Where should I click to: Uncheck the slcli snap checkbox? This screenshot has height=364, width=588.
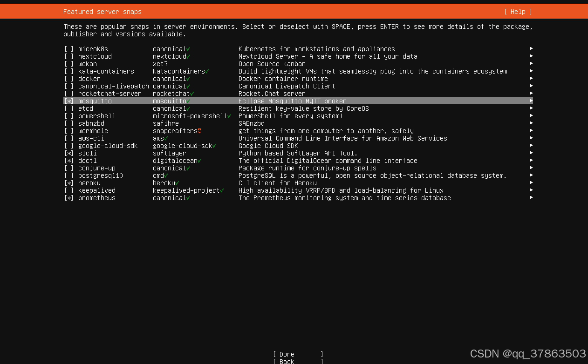(x=69, y=153)
